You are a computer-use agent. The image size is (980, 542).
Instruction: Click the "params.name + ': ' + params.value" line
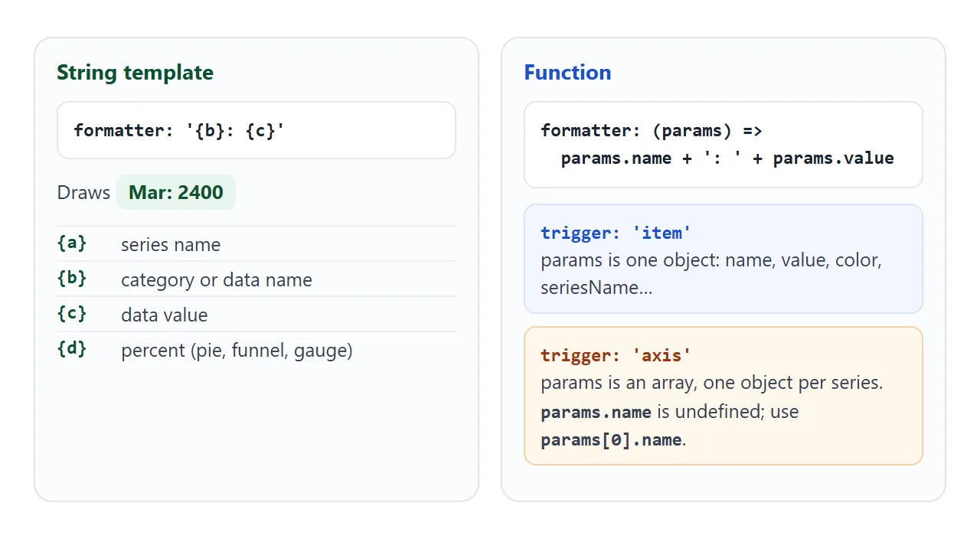727,158
